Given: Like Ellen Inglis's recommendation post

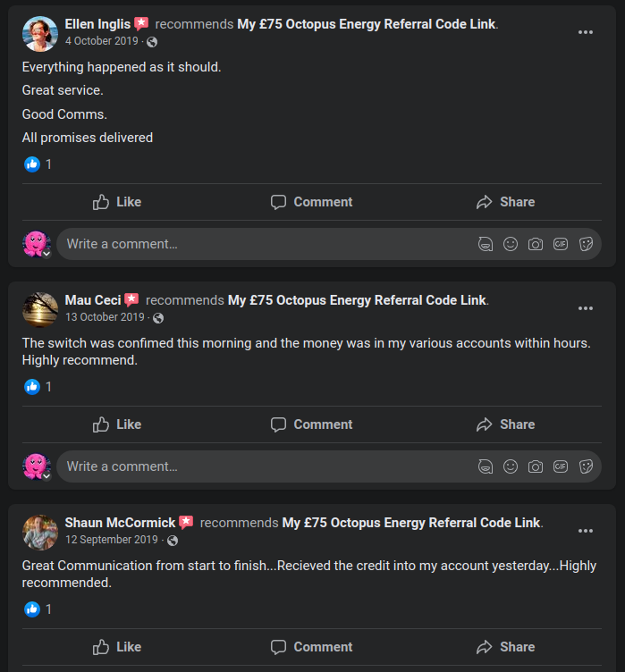Looking at the screenshot, I should click(117, 202).
